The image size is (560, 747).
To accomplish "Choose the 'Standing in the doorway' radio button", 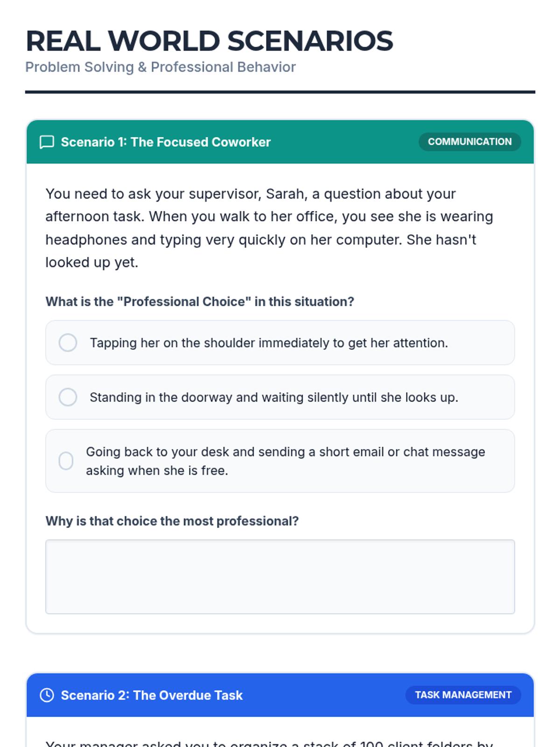I will pos(68,397).
